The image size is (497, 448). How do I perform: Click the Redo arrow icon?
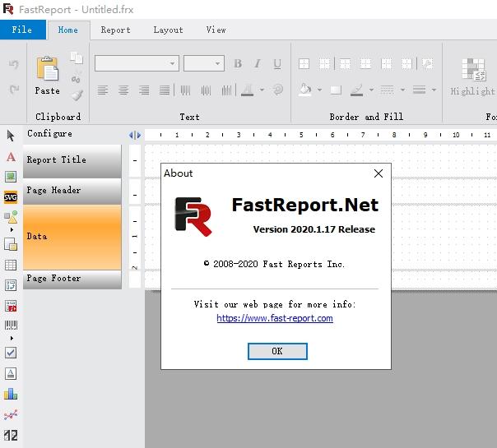(14, 90)
